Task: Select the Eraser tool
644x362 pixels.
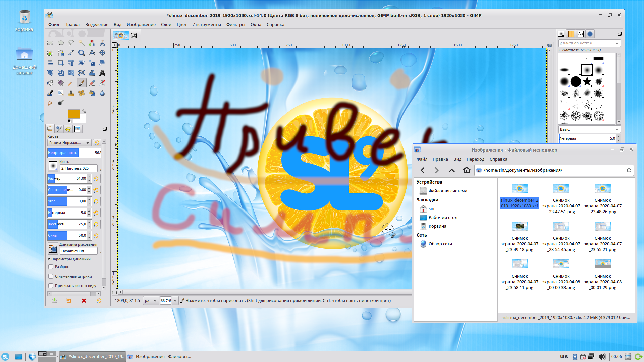Action: 92,83
